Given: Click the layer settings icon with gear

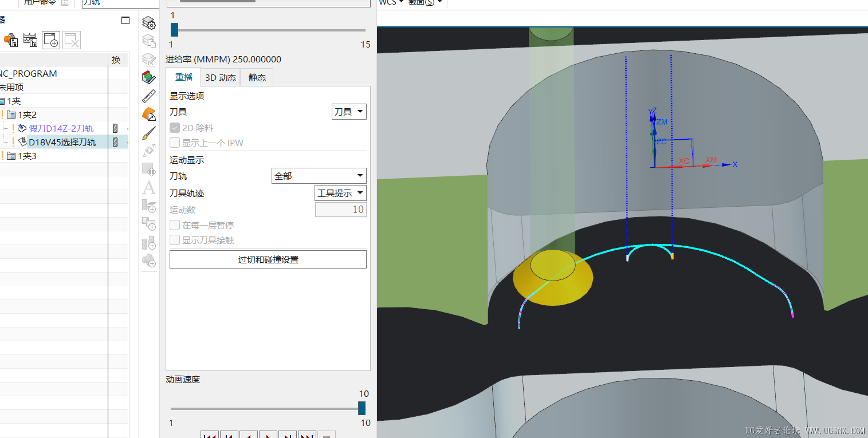Looking at the screenshot, I should (x=149, y=23).
